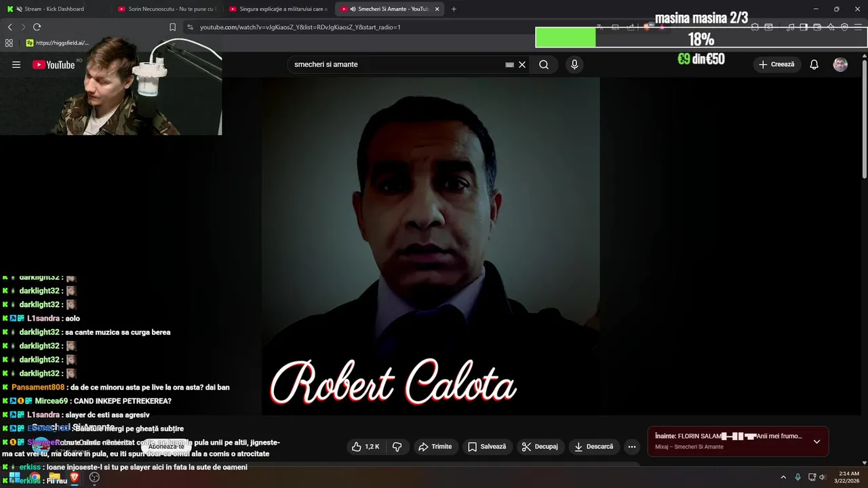
Task: Switch to Stream - Kick Dashboard tab
Action: tap(54, 9)
